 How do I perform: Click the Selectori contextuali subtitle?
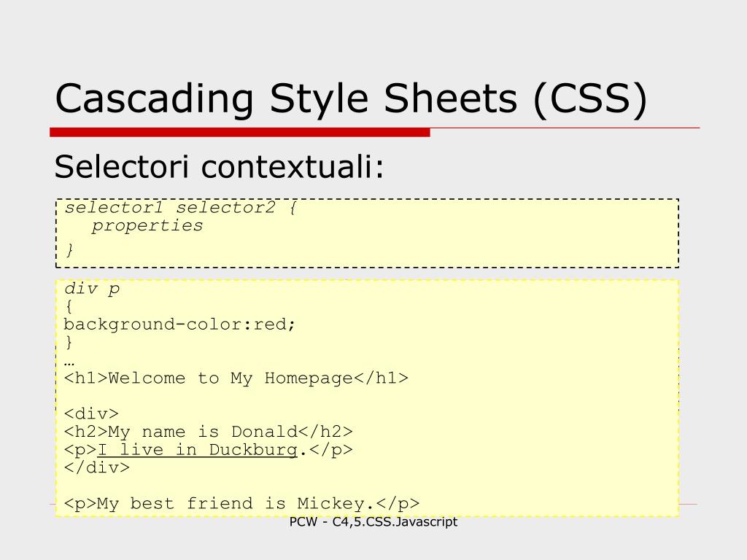[x=219, y=167]
